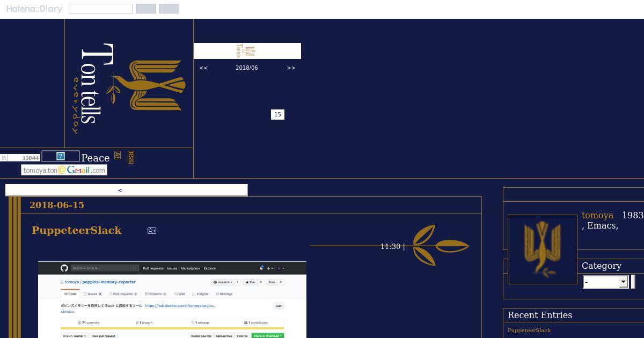Open the RSS feed icon
The width and height of the screenshot is (644, 338).
[130, 157]
